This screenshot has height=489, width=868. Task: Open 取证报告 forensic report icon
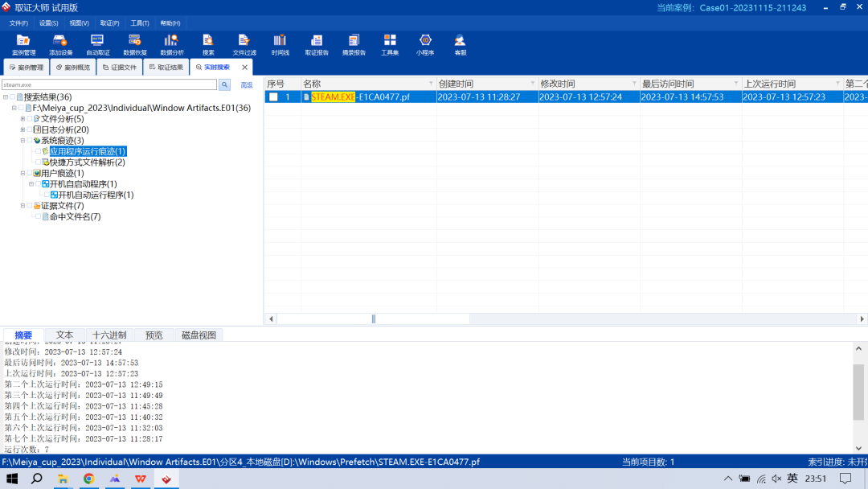pyautogui.click(x=317, y=44)
